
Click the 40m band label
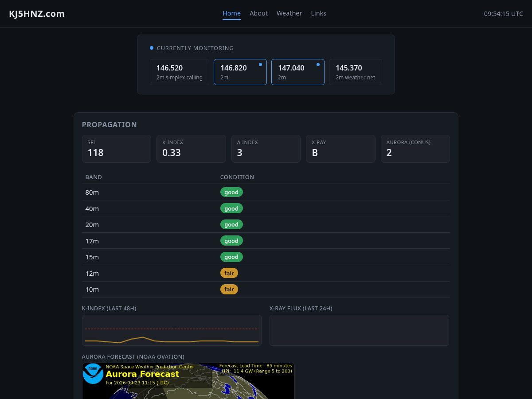pos(92,208)
